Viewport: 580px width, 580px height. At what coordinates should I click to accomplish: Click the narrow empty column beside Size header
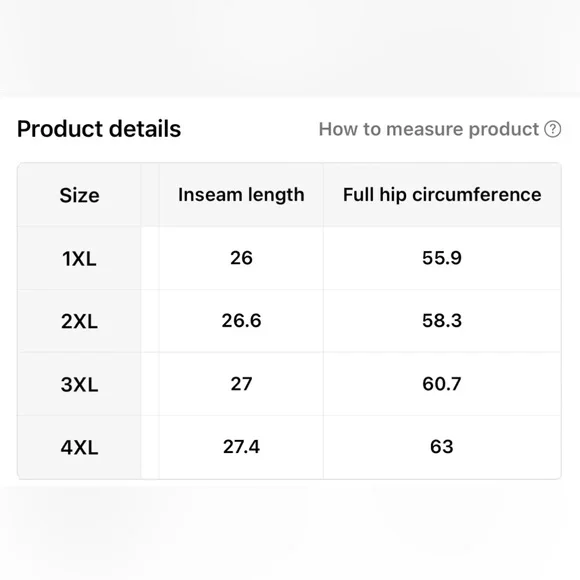150,195
